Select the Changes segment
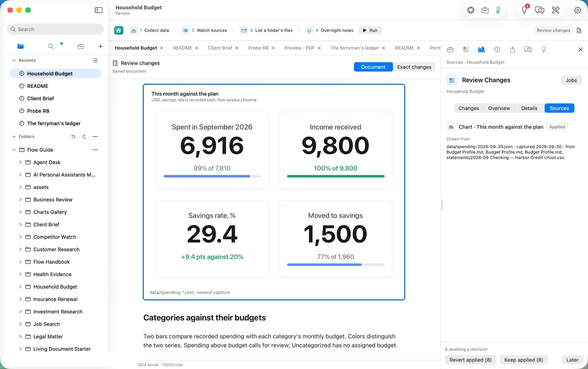 click(469, 108)
